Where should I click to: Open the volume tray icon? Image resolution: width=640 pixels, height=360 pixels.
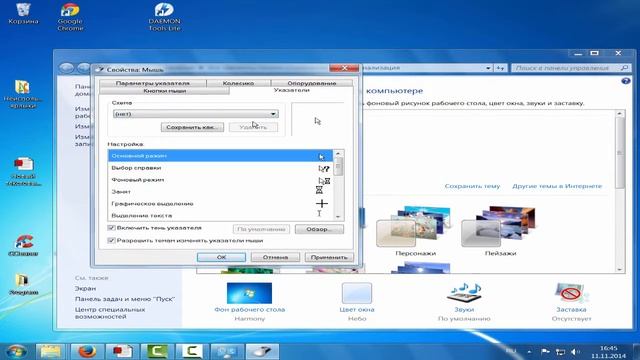[x=575, y=351]
